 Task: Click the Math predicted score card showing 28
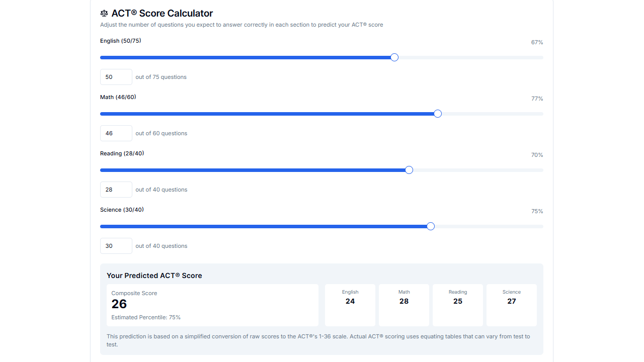click(404, 305)
